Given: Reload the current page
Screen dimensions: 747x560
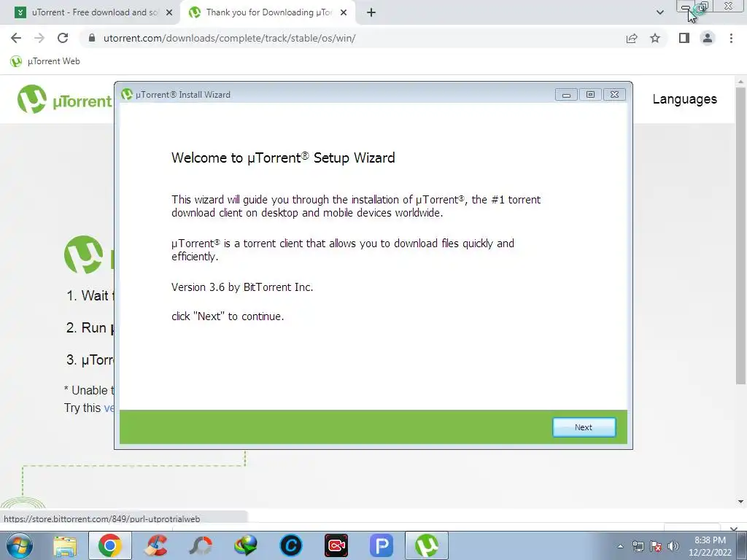Looking at the screenshot, I should (63, 38).
